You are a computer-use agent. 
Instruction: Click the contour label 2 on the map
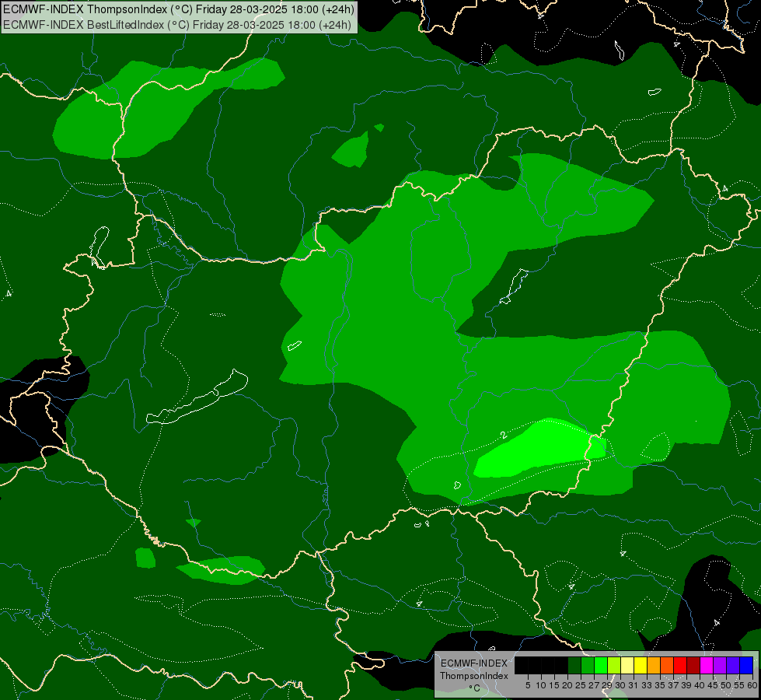point(504,435)
